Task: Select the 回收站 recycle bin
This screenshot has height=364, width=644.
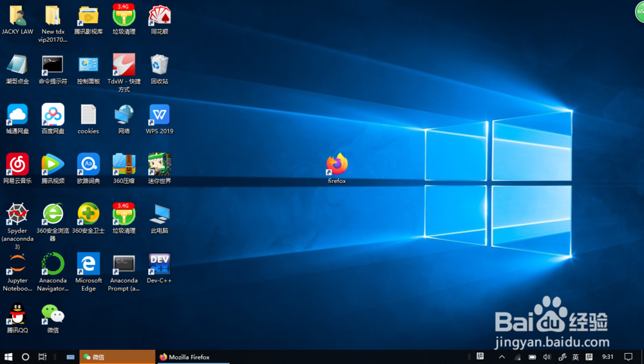Action: tap(159, 65)
